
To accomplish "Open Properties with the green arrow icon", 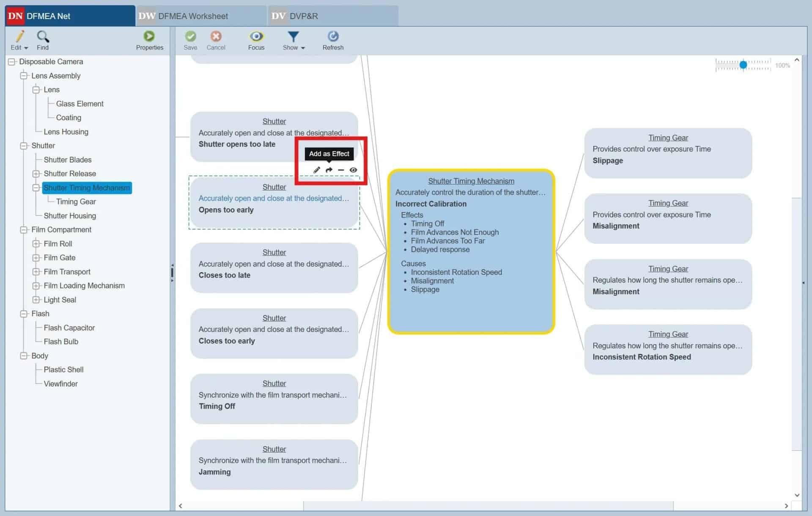I will (149, 36).
